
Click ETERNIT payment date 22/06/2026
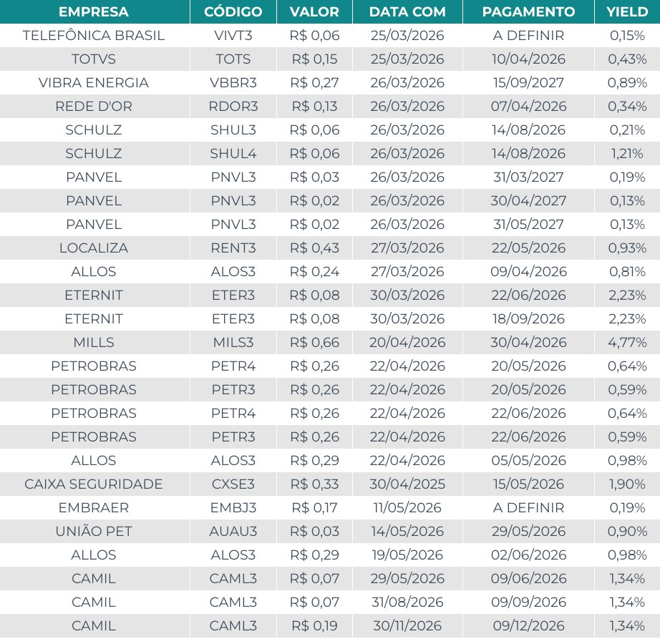pyautogui.click(x=529, y=295)
